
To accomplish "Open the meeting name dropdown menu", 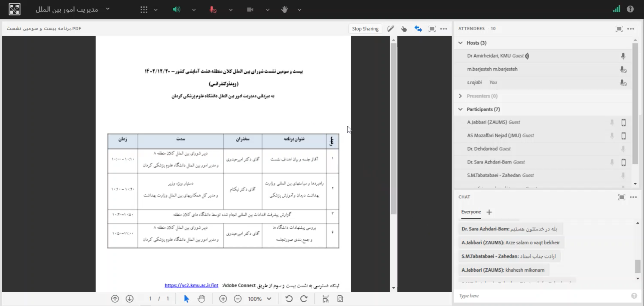I will click(x=108, y=9).
